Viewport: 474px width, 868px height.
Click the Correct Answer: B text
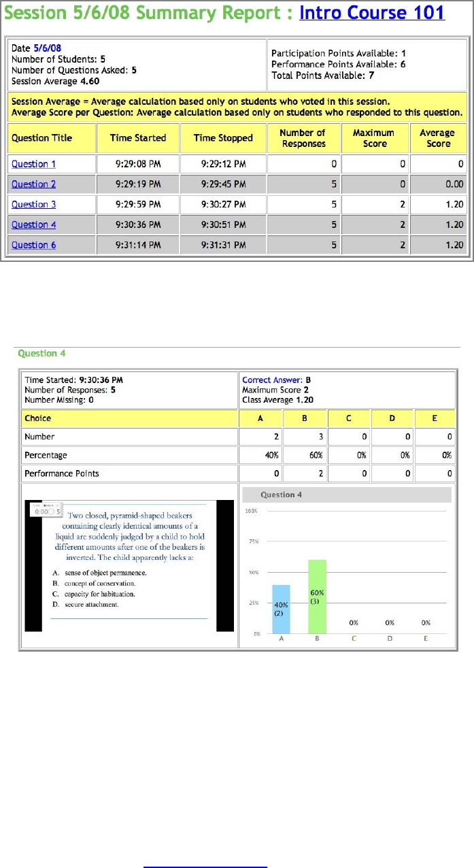(277, 380)
